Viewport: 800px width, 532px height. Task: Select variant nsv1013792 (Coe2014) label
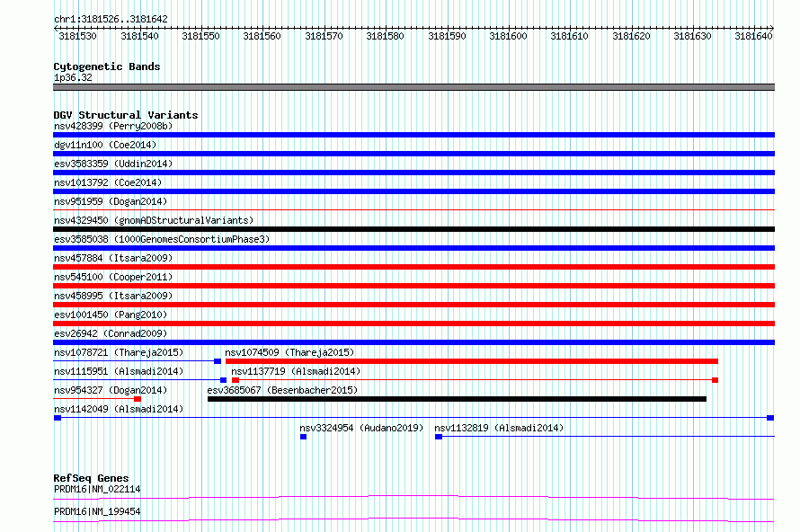(x=108, y=182)
